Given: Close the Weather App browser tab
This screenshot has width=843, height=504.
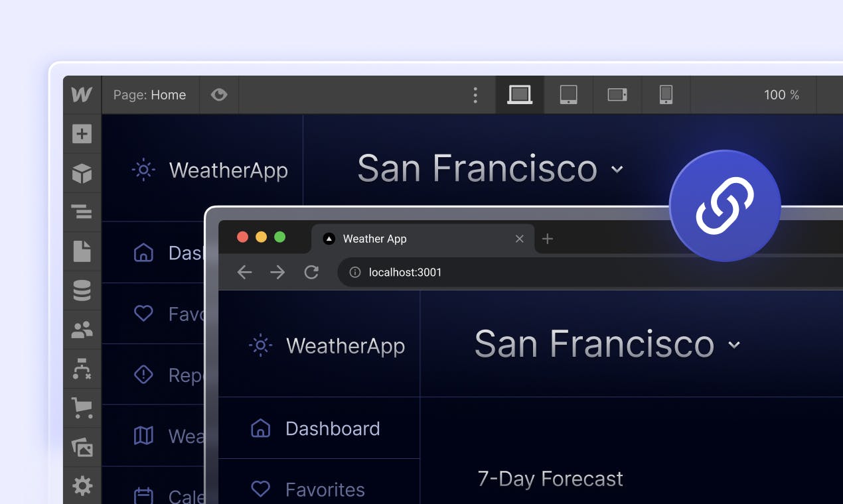Looking at the screenshot, I should click(x=520, y=239).
